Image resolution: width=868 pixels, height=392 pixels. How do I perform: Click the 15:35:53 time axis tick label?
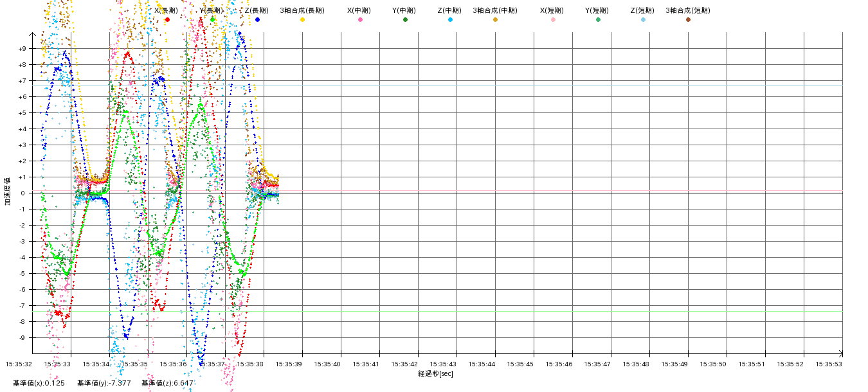tap(829, 364)
